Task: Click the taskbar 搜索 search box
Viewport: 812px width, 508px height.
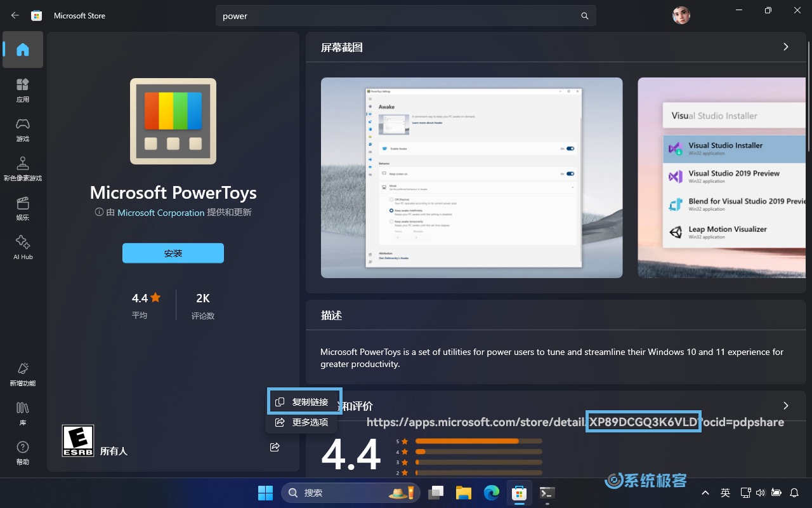Action: click(350, 493)
